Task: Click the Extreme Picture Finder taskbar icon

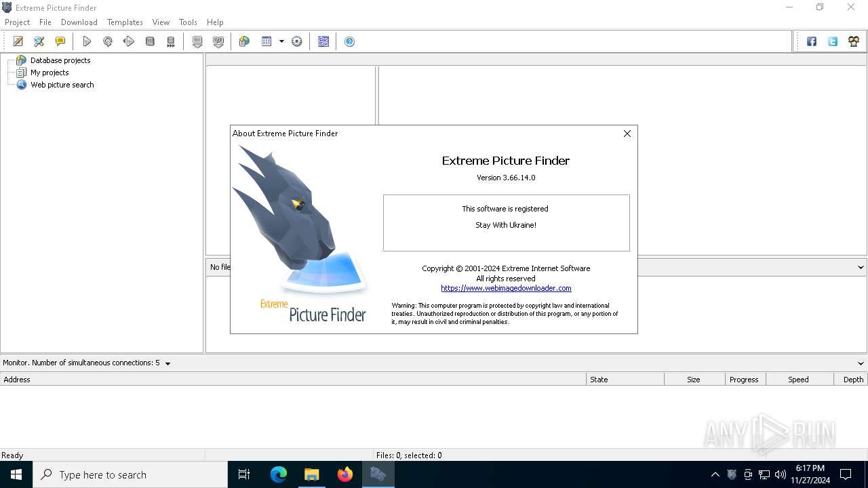Action: tap(378, 474)
